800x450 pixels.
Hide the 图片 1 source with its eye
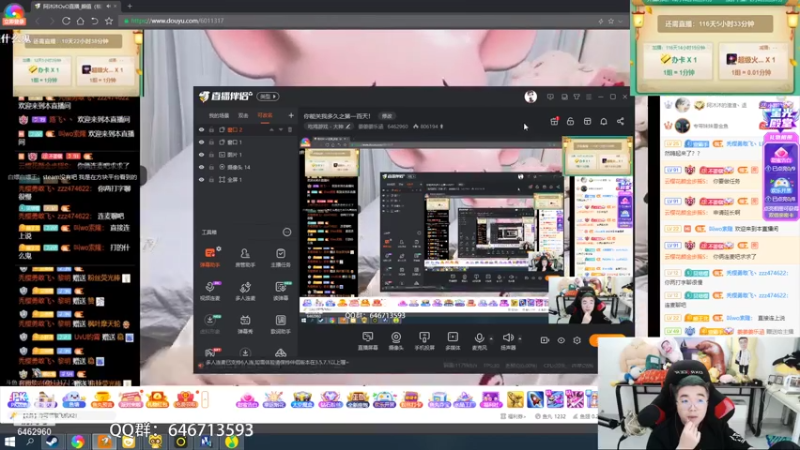coord(202,155)
